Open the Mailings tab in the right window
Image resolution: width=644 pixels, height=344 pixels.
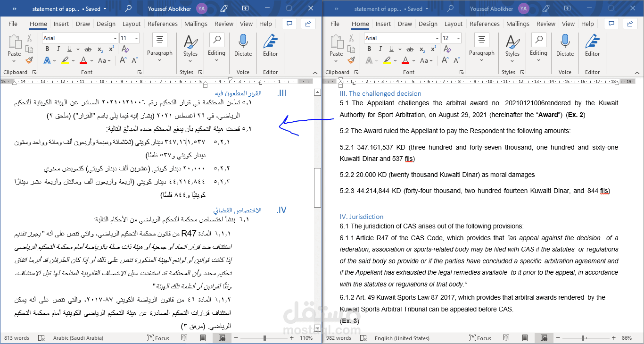click(x=517, y=24)
